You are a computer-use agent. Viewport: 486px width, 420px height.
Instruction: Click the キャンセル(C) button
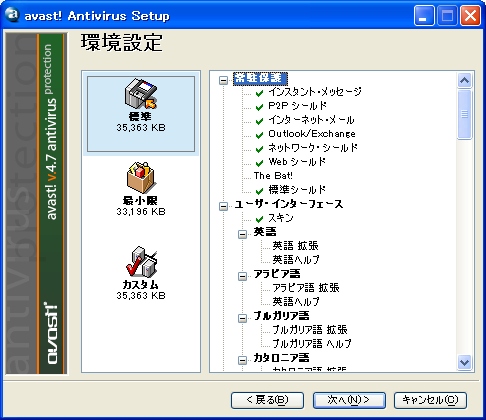point(430,400)
